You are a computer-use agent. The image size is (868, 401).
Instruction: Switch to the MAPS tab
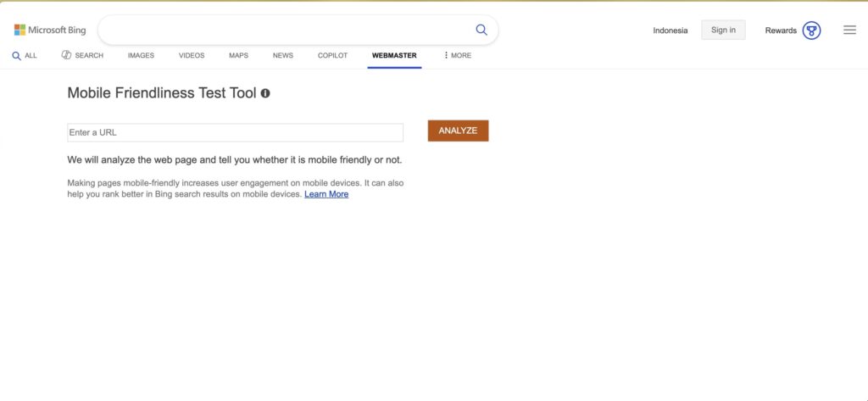tap(238, 55)
